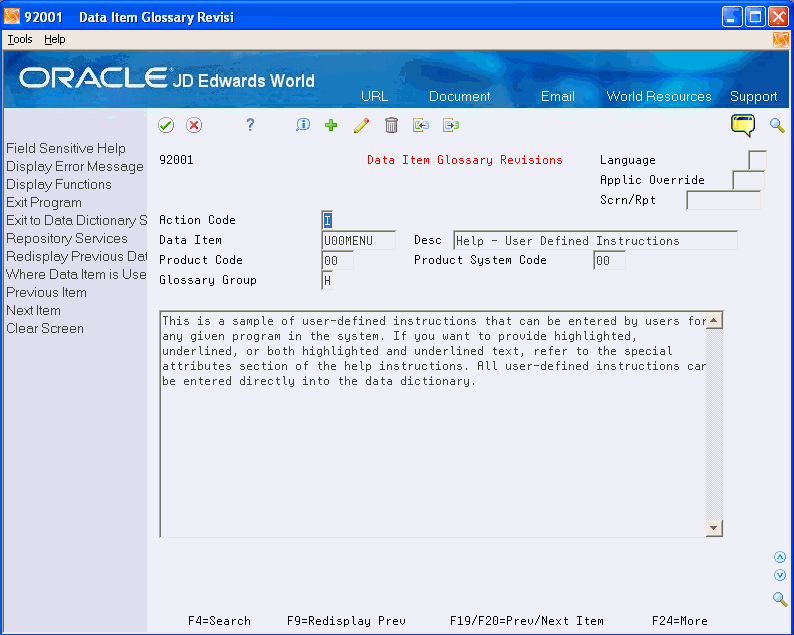Click the green plus Add icon
This screenshot has width=794, height=635.
tap(331, 125)
